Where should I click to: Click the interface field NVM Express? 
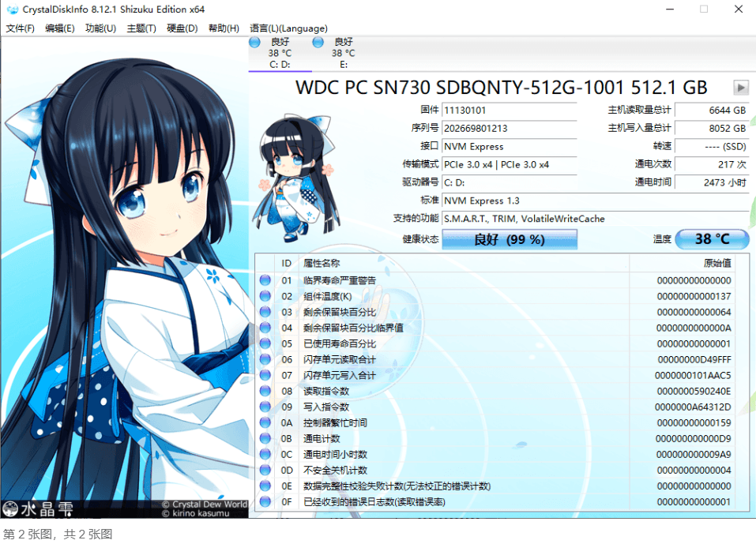(510, 147)
